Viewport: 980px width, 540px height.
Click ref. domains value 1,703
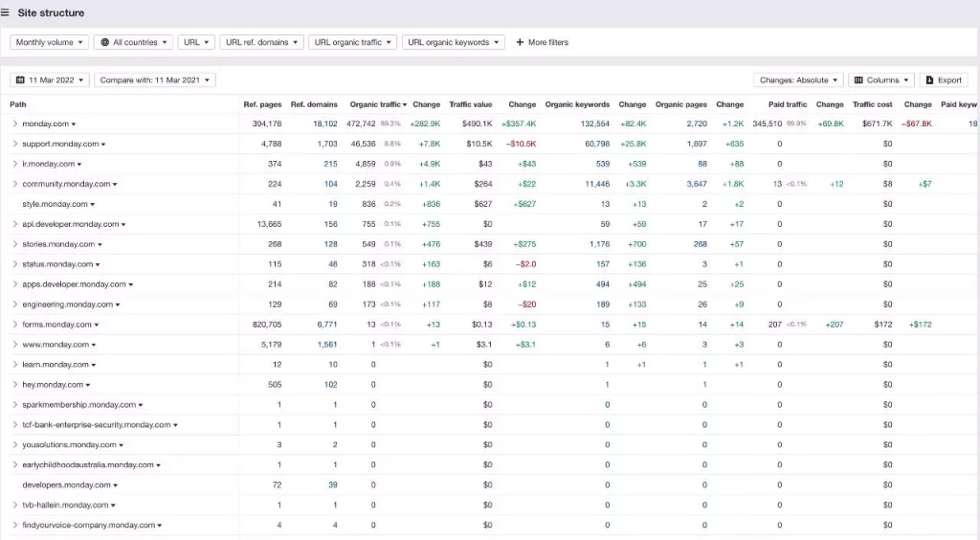[327, 144]
